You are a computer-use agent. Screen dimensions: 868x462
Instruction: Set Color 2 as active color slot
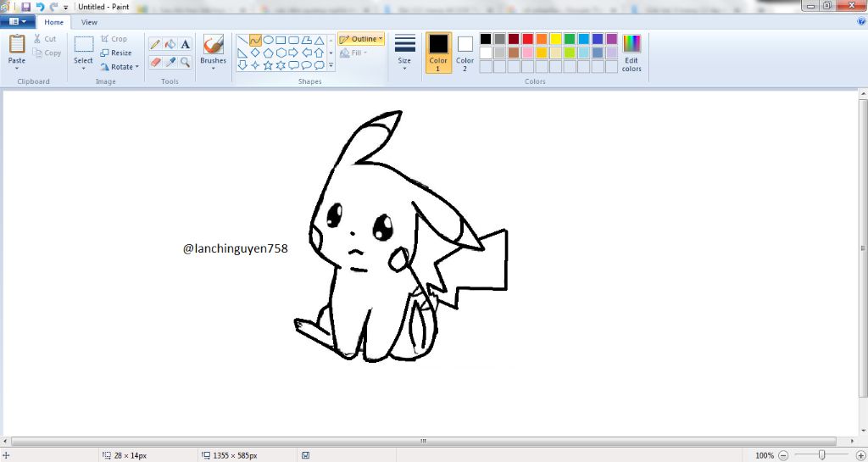(x=465, y=53)
